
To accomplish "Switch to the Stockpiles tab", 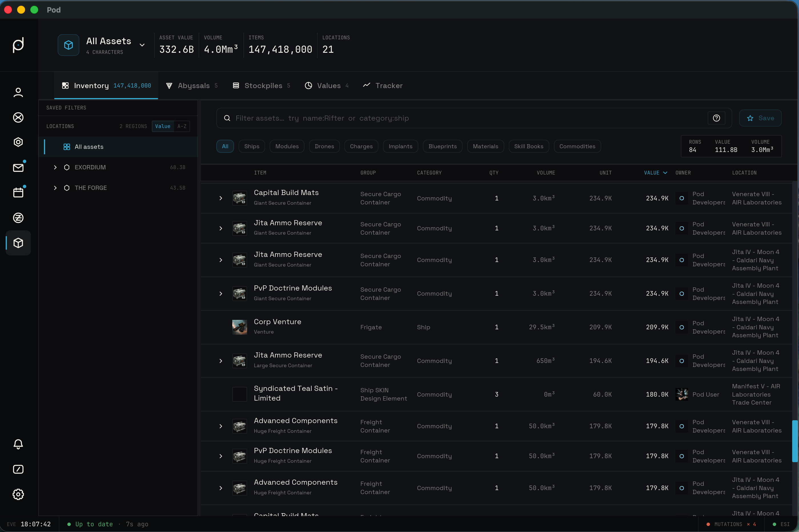I will tap(261, 86).
